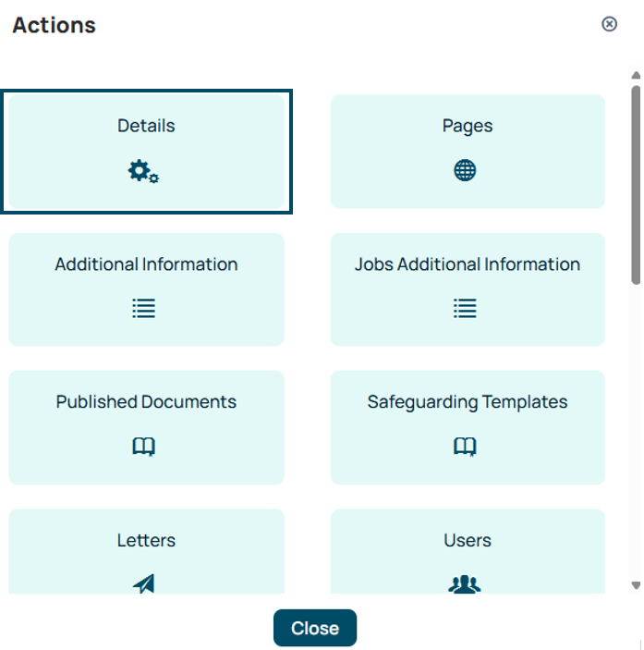Image resolution: width=644 pixels, height=650 pixels.
Task: Click the people group icon under Users
Action: click(465, 584)
